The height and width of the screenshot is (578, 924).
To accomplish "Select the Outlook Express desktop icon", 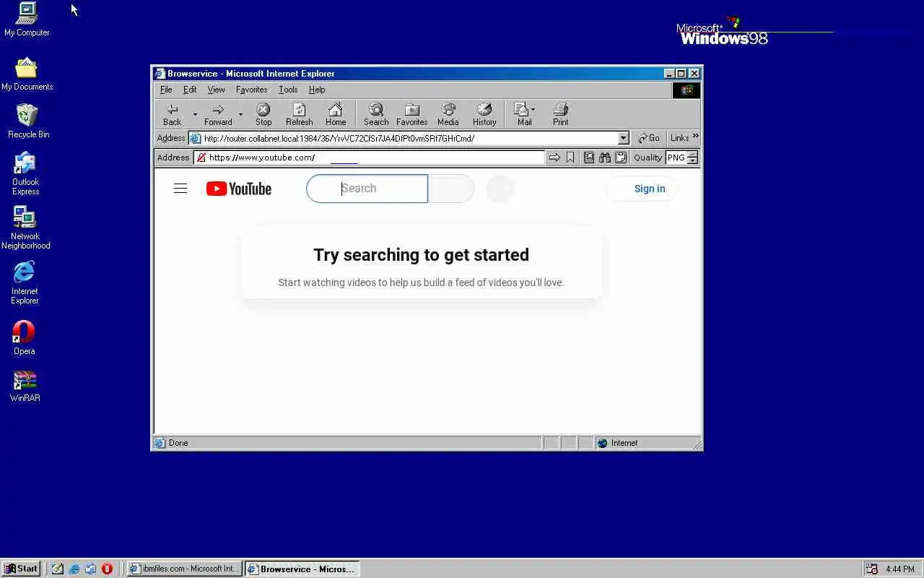I will pos(25,173).
